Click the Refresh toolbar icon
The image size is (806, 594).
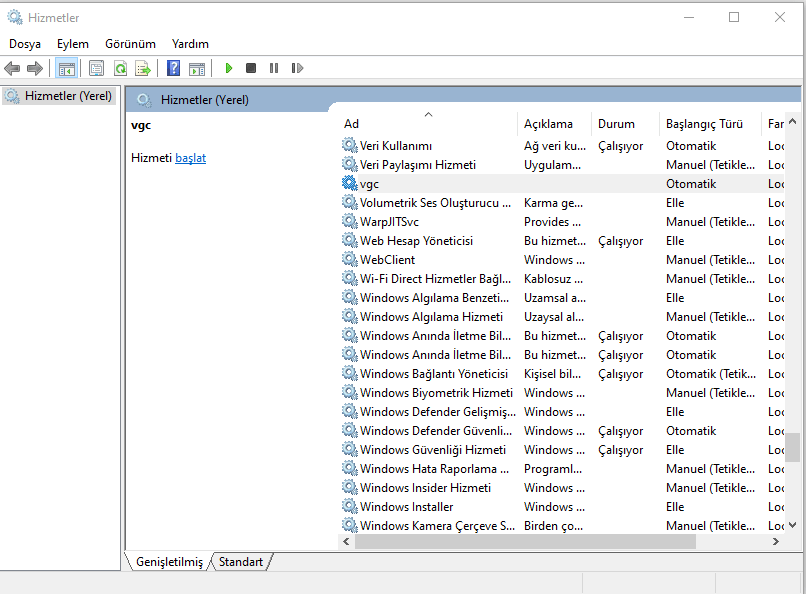(120, 68)
